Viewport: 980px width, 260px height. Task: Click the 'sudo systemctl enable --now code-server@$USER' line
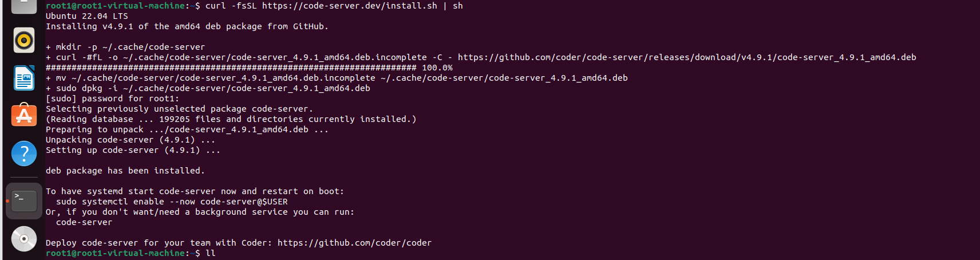[x=172, y=202]
